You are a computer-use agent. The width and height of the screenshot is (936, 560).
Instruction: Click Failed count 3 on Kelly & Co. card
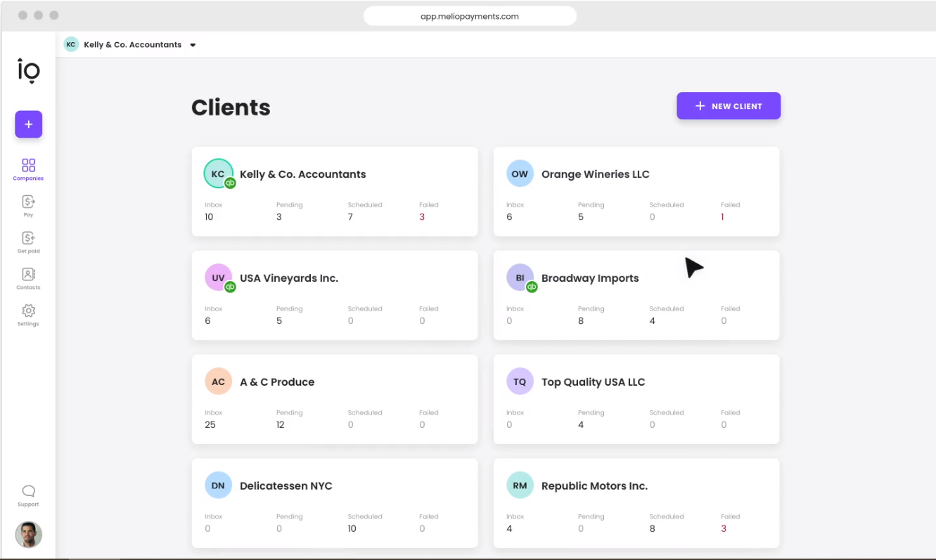[x=422, y=217]
